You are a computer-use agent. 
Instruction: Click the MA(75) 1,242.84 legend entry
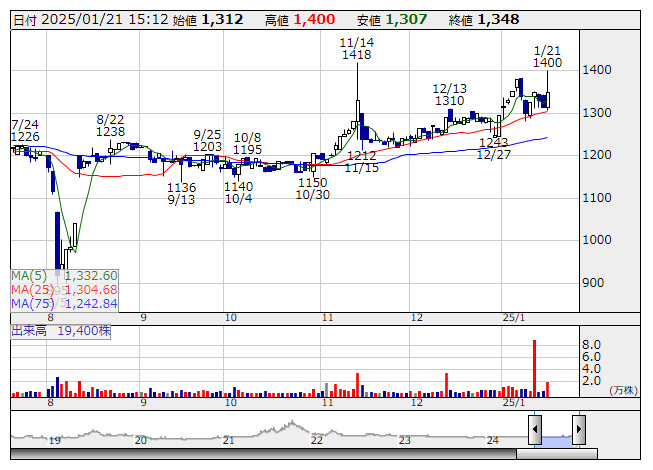click(65, 303)
